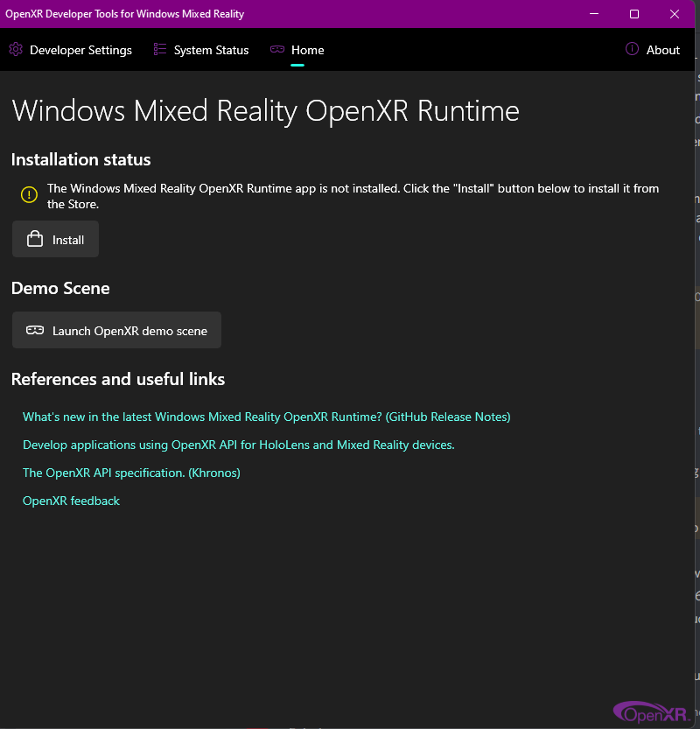Click the Windows Mixed Reality OpenXR Runtime heading
700x729 pixels.
265,111
